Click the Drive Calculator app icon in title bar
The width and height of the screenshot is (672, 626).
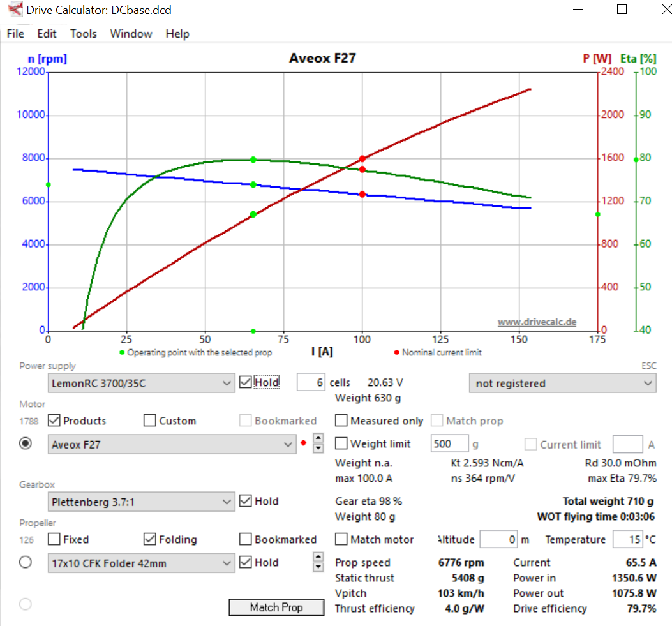(15, 9)
